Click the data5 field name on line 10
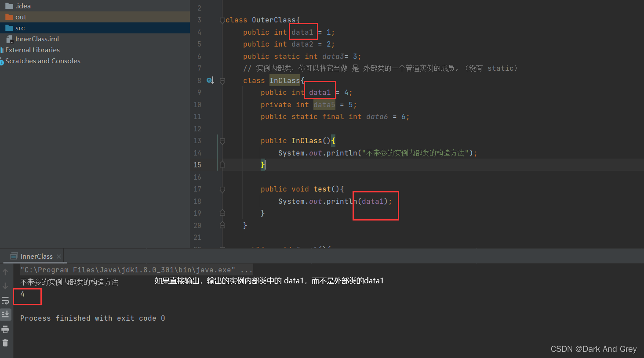 [x=324, y=105]
